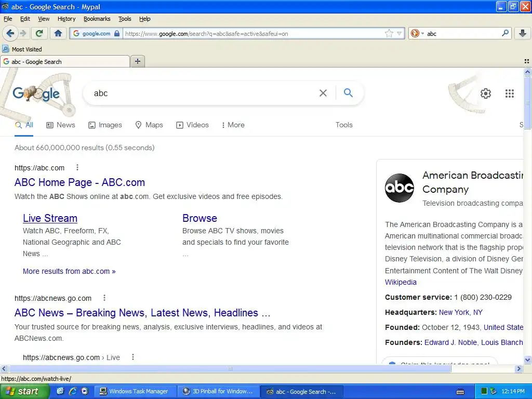
Task: Open the View menu
Action: pos(44,19)
